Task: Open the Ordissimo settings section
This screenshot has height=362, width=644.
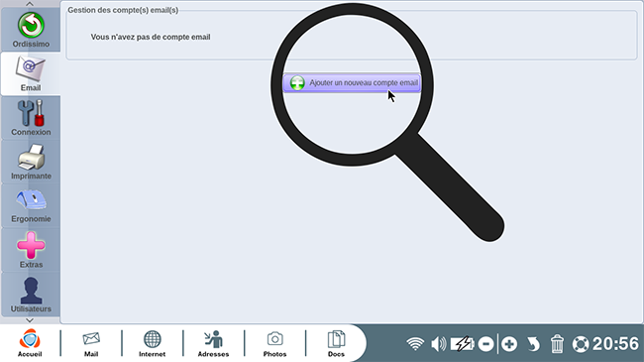Action: (31, 30)
